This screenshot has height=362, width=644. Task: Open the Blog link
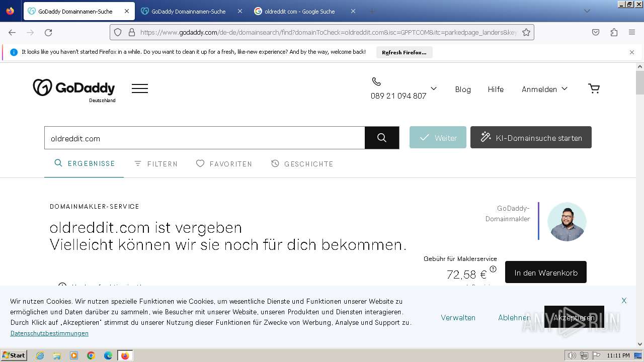pyautogui.click(x=463, y=89)
